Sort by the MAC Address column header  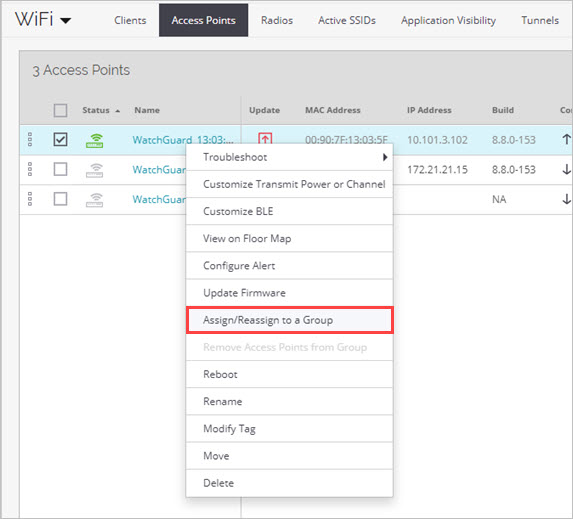(333, 110)
